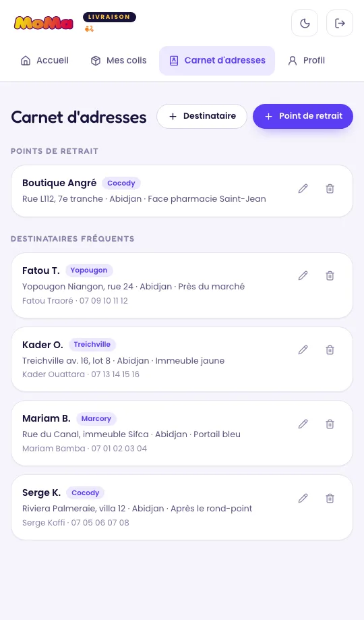364x620 pixels.
Task: Click the logout icon button
Action: (340, 23)
